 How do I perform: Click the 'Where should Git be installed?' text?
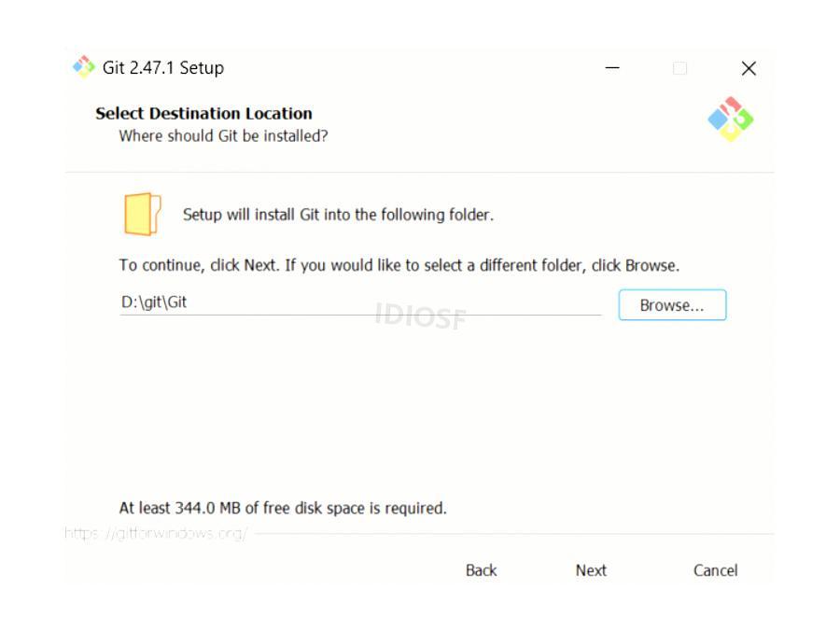coord(223,136)
